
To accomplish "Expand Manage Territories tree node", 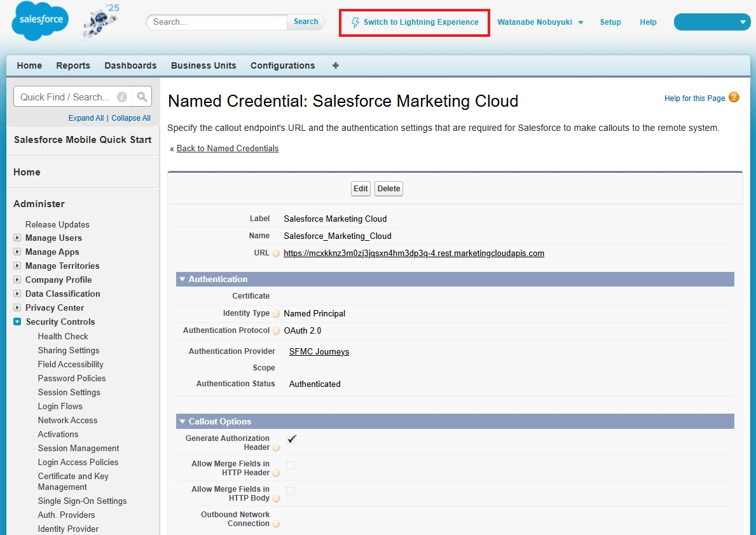I will pos(17,266).
